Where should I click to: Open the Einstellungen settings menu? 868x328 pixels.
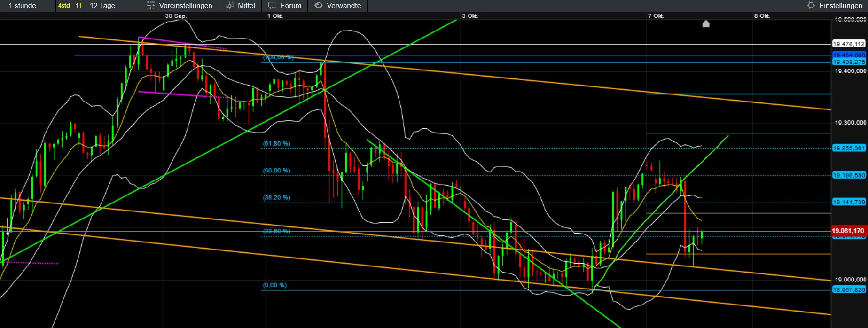point(835,6)
